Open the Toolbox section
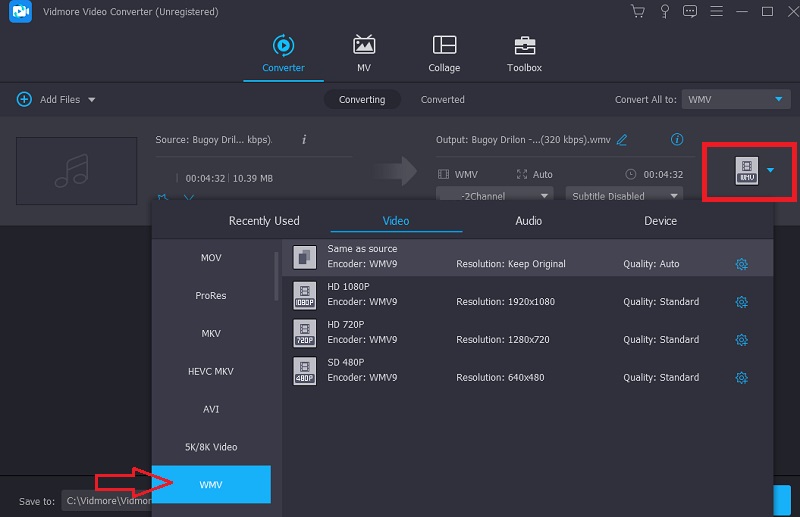 coord(524,55)
